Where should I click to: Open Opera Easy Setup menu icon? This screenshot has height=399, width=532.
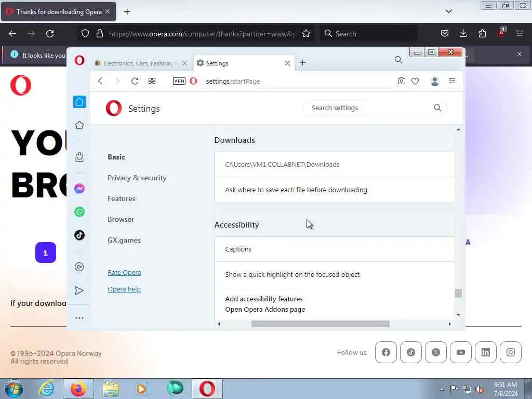(452, 81)
